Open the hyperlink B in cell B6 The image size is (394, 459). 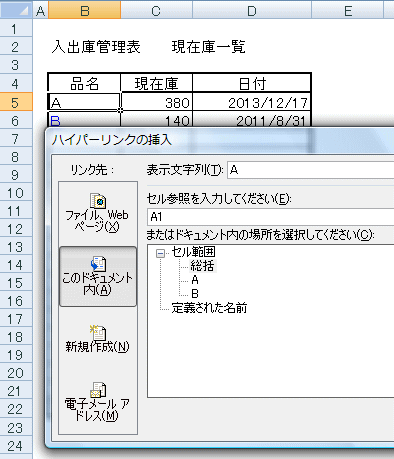[x=55, y=121]
